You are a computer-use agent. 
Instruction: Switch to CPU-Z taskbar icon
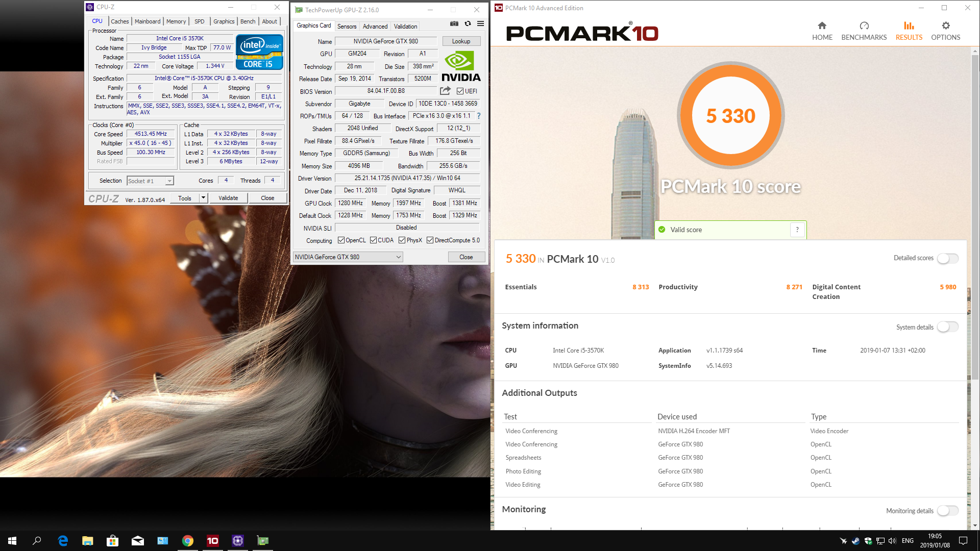coord(237,541)
